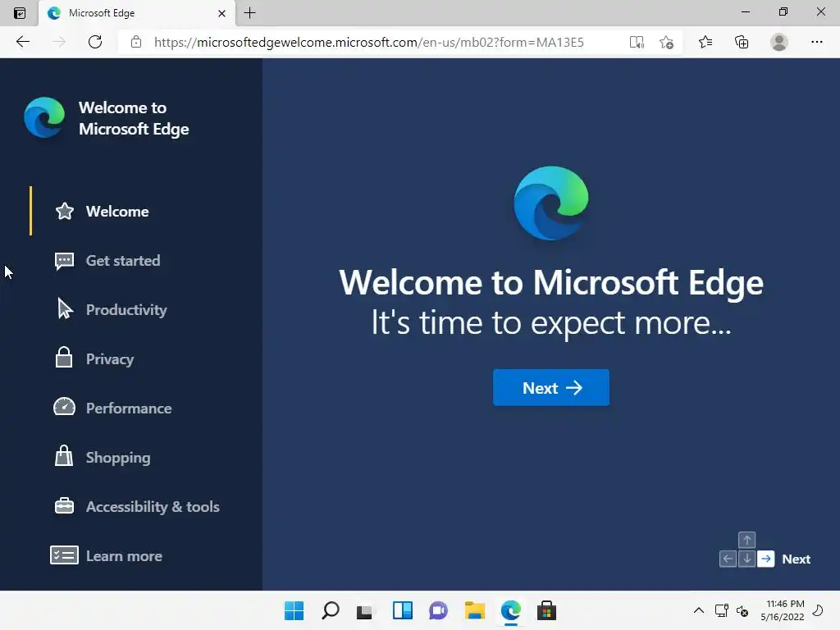Open Chat on the taskbar
840x630 pixels.
coord(438,610)
